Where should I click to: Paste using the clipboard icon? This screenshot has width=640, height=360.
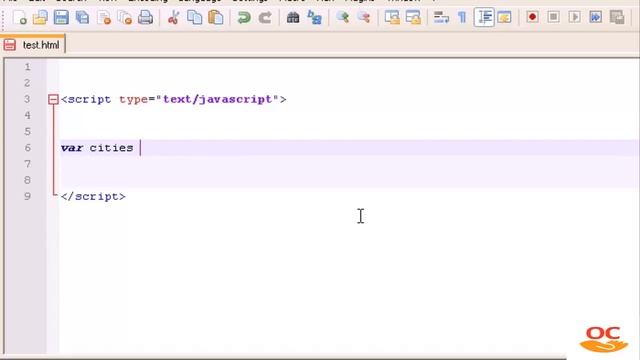tap(216, 18)
